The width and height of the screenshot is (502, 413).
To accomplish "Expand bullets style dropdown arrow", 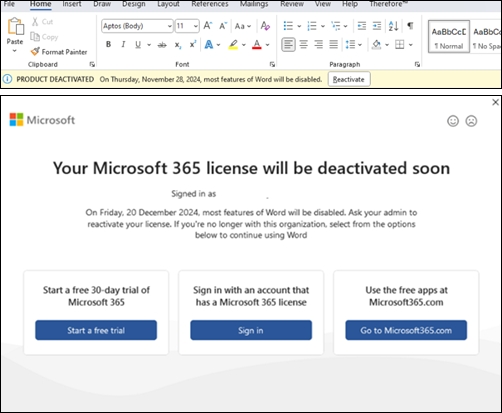I will [299, 26].
